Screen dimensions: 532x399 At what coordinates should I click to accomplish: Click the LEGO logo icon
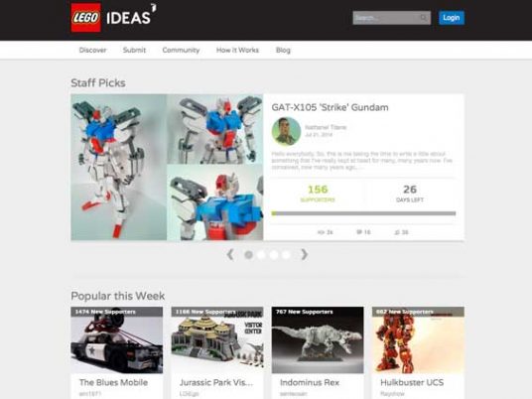[x=85, y=18]
